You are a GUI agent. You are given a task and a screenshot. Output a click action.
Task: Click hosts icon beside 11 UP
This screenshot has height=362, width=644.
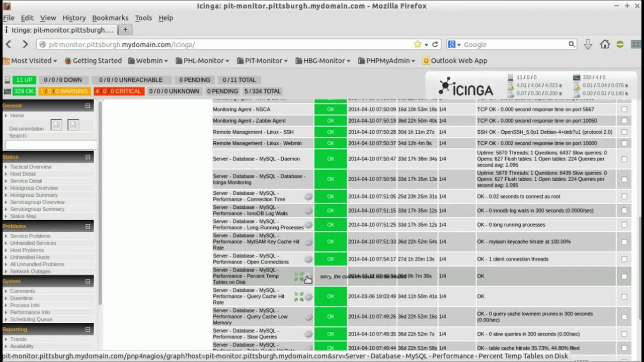pyautogui.click(x=7, y=80)
